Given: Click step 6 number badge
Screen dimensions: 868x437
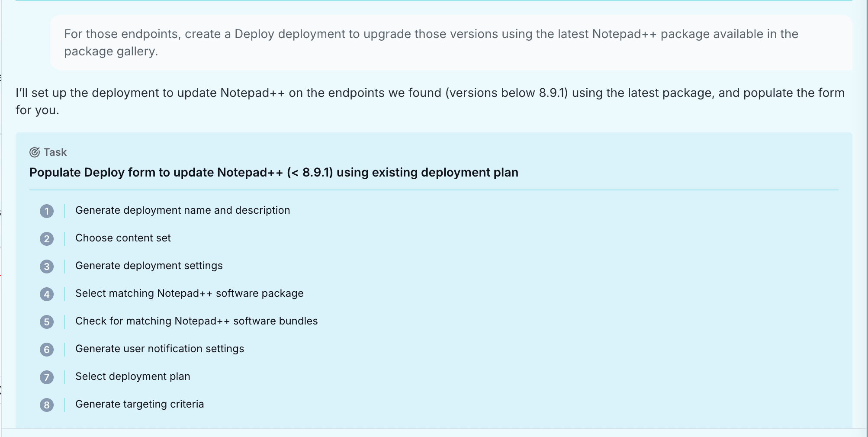Looking at the screenshot, I should point(47,350).
